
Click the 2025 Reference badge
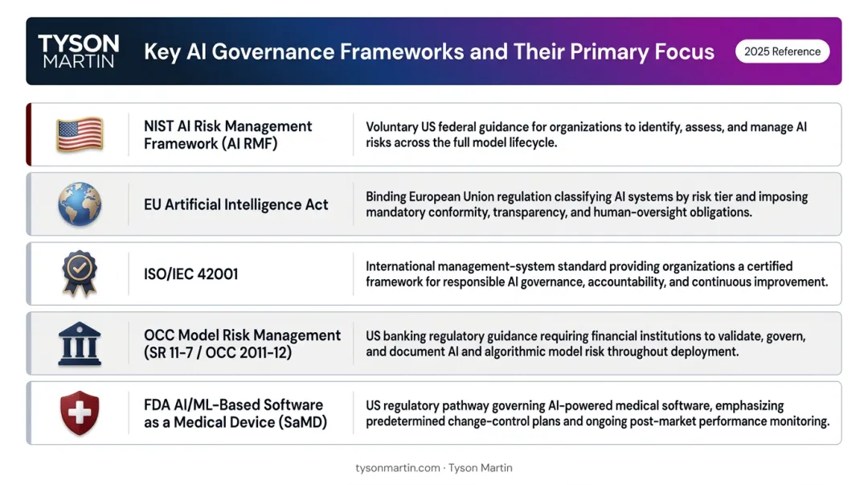pyautogui.click(x=782, y=51)
